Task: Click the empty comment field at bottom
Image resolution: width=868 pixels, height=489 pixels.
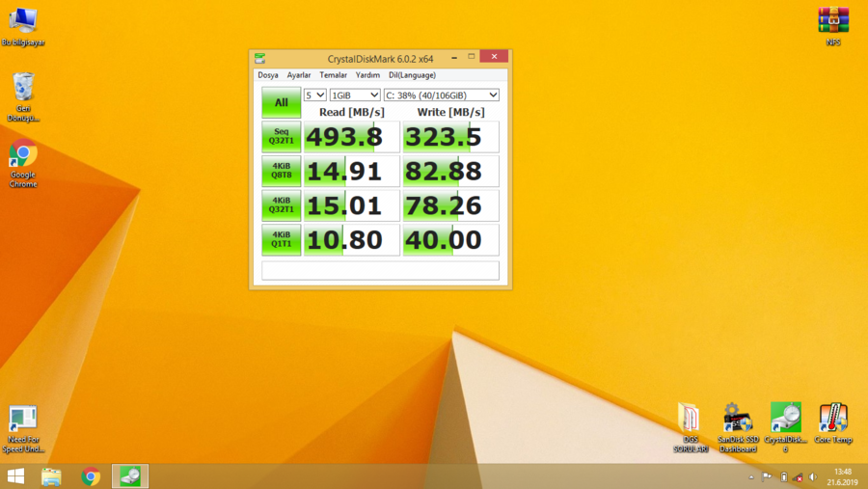Action: pyautogui.click(x=380, y=270)
